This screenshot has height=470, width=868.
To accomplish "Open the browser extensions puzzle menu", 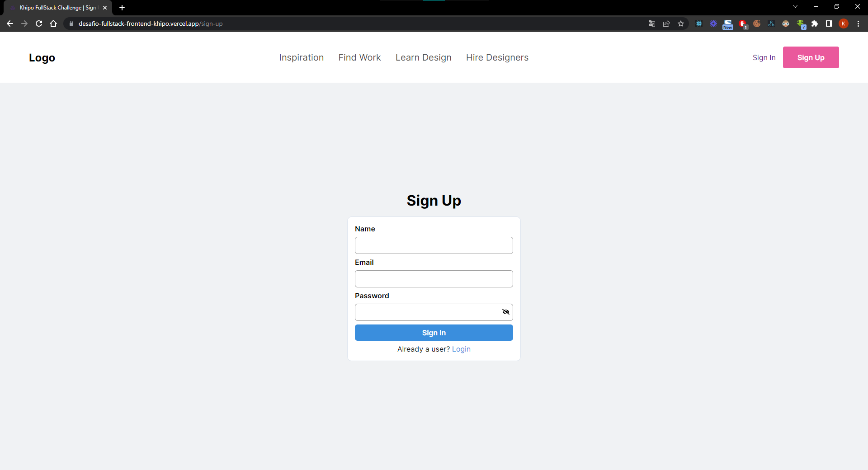I will click(x=815, y=23).
